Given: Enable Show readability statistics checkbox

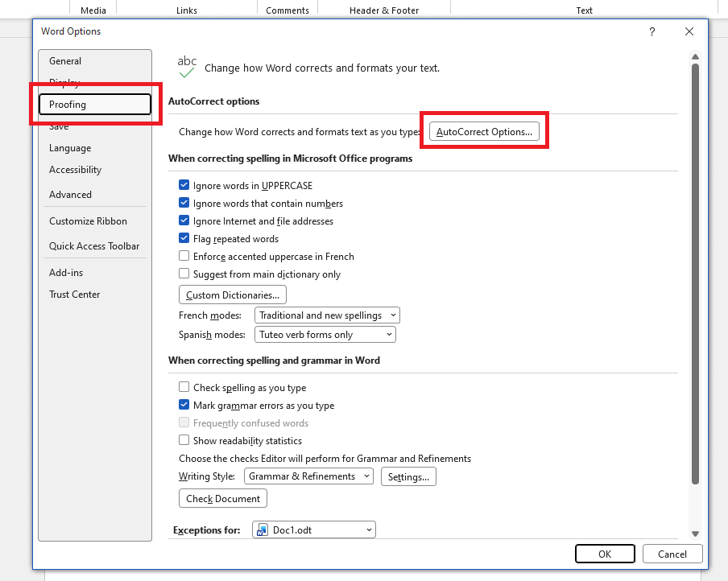Looking at the screenshot, I should coord(184,440).
